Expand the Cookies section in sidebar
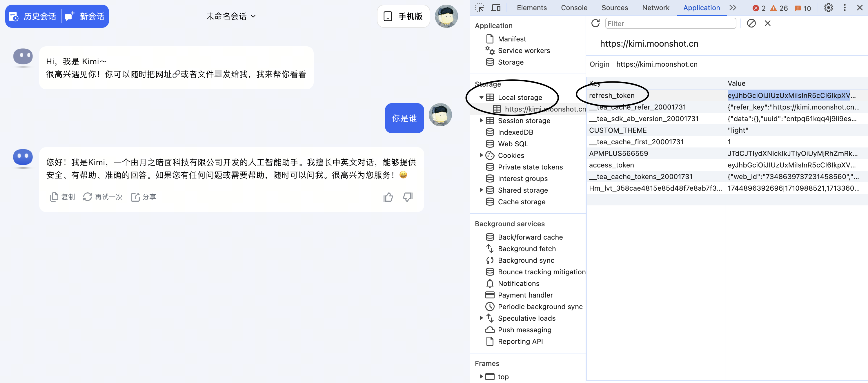868x383 pixels. click(480, 155)
